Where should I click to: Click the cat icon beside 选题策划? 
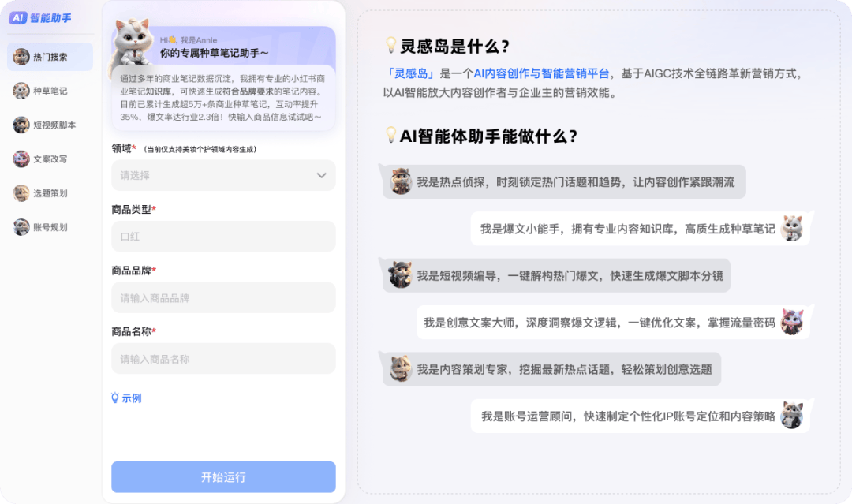[x=21, y=193]
